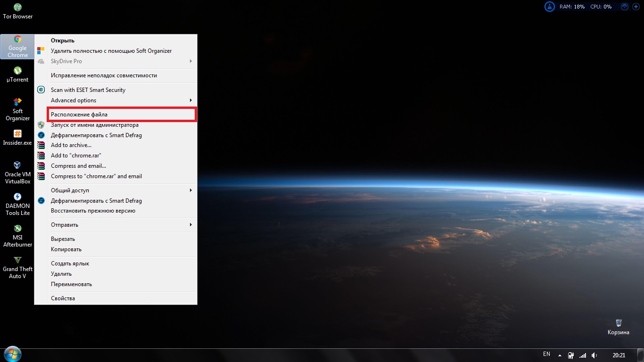Image resolution: width=644 pixels, height=362 pixels.
Task: Open the Windows Start menu
Action: click(12, 354)
